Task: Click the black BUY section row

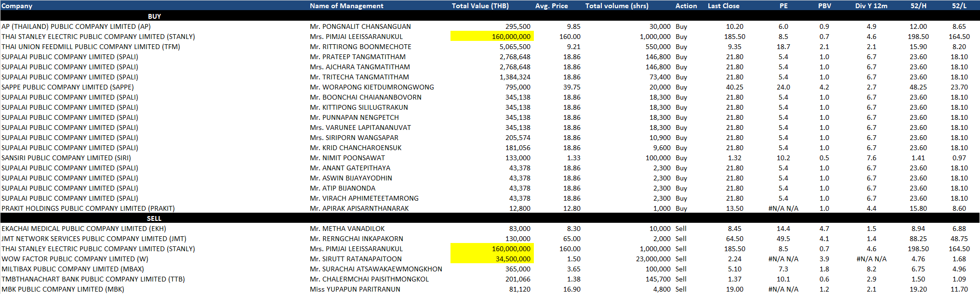Action: point(154,16)
